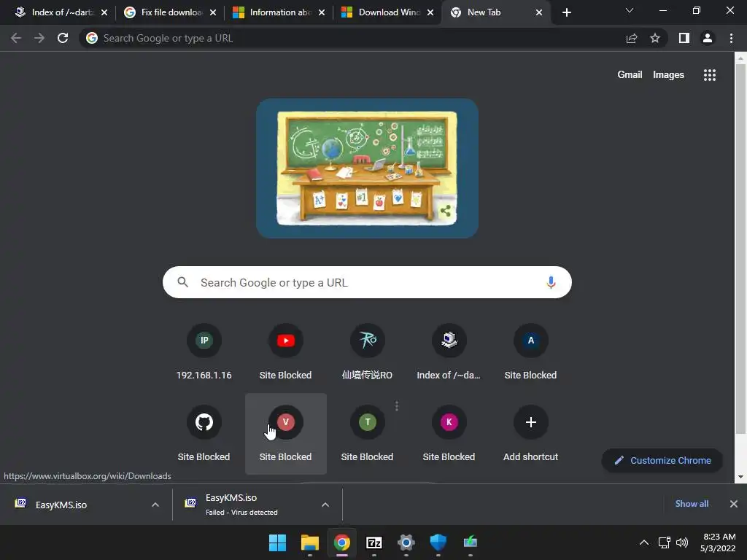Open the Chrome profile avatar icon
The width and height of the screenshot is (747, 560).
708,38
